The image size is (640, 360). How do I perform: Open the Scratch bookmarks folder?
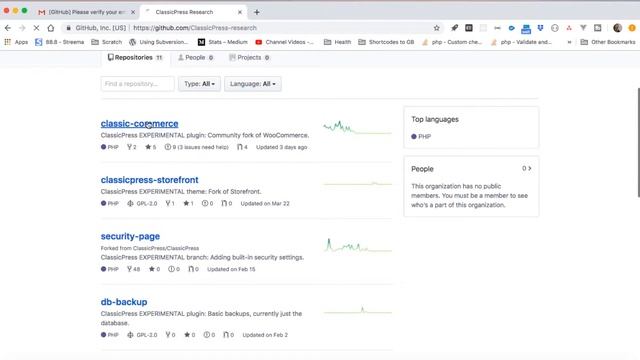pos(107,42)
